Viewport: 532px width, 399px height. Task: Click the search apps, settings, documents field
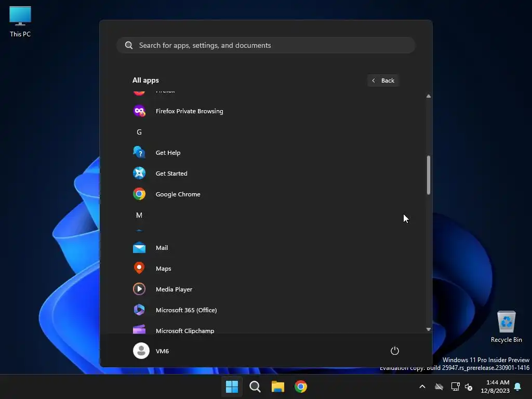(266, 45)
